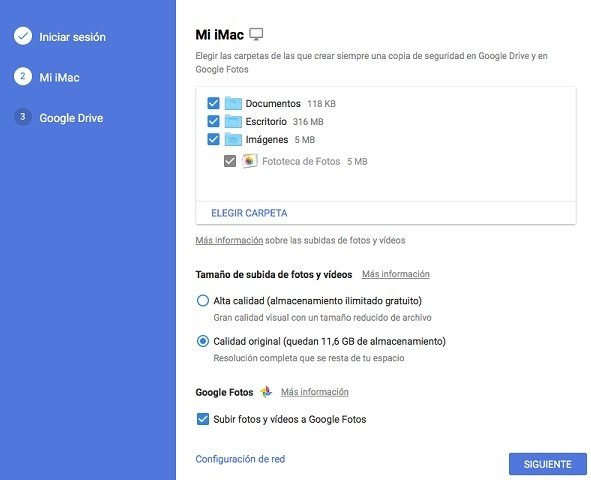Click the Escritorio folder icon

[233, 121]
